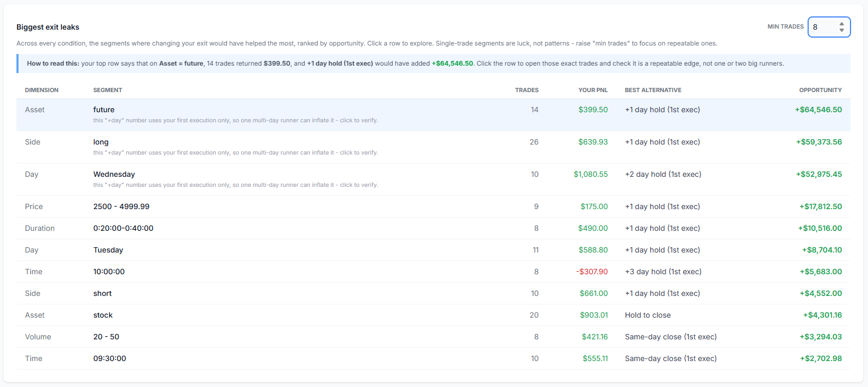Increase min trades with stepper up arrow
Image resolution: width=868 pixels, height=387 pixels.
842,24
